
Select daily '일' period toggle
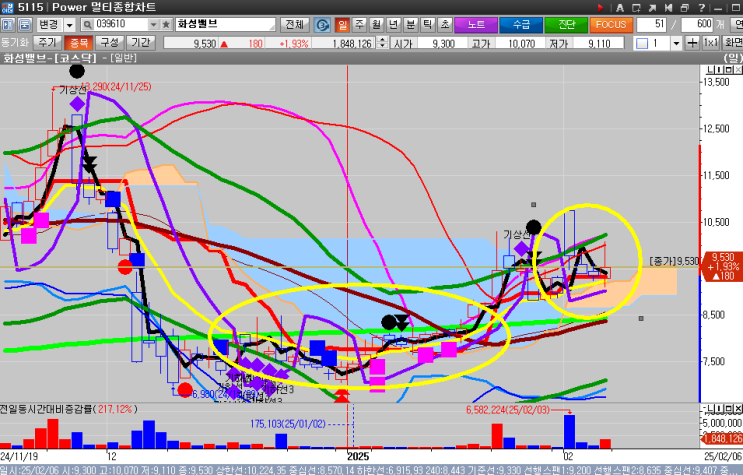click(342, 25)
